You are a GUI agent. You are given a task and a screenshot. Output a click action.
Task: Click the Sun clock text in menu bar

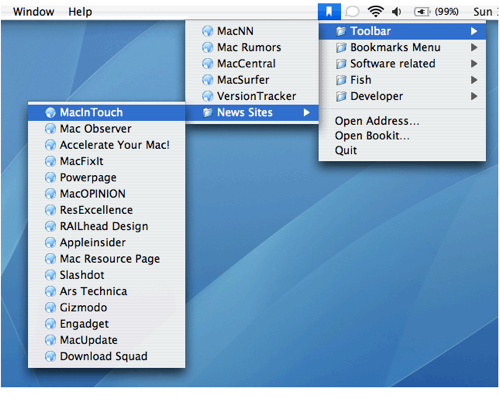tap(483, 12)
